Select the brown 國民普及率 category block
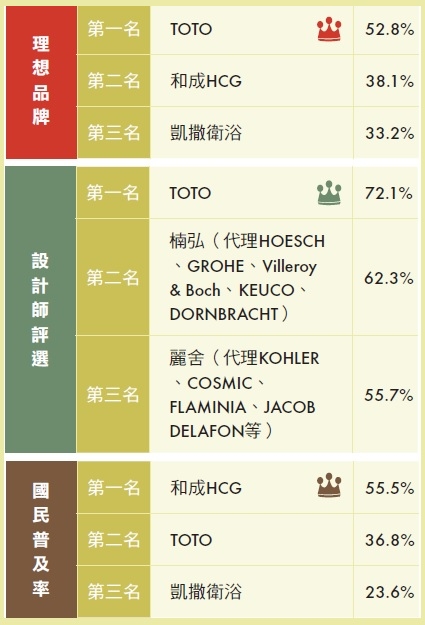Viewport: 425px width, 625px height. click(41, 539)
